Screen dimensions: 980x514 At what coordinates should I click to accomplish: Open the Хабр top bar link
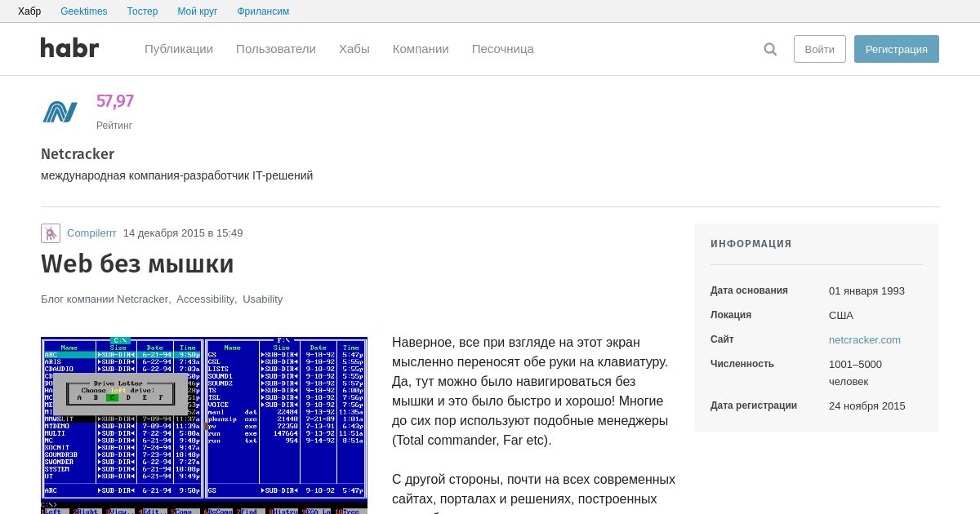[29, 11]
